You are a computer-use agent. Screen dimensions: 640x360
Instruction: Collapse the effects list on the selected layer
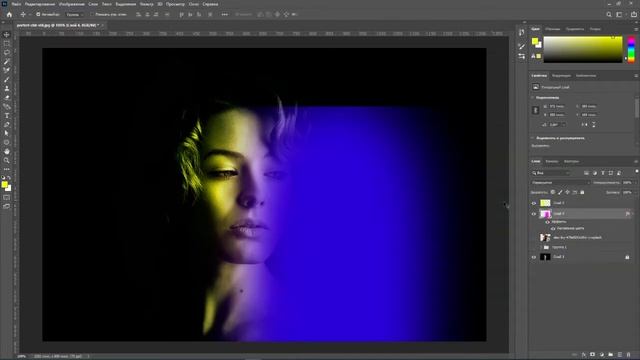(x=632, y=214)
